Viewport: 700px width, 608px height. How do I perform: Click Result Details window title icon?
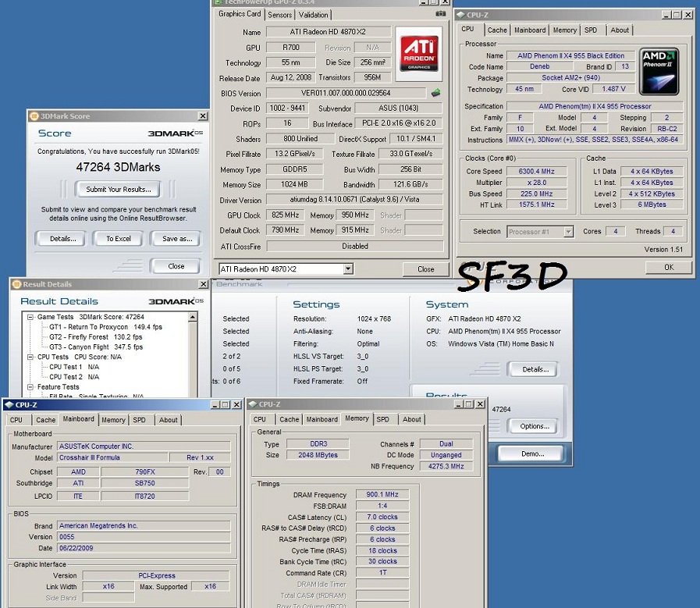tap(17, 284)
